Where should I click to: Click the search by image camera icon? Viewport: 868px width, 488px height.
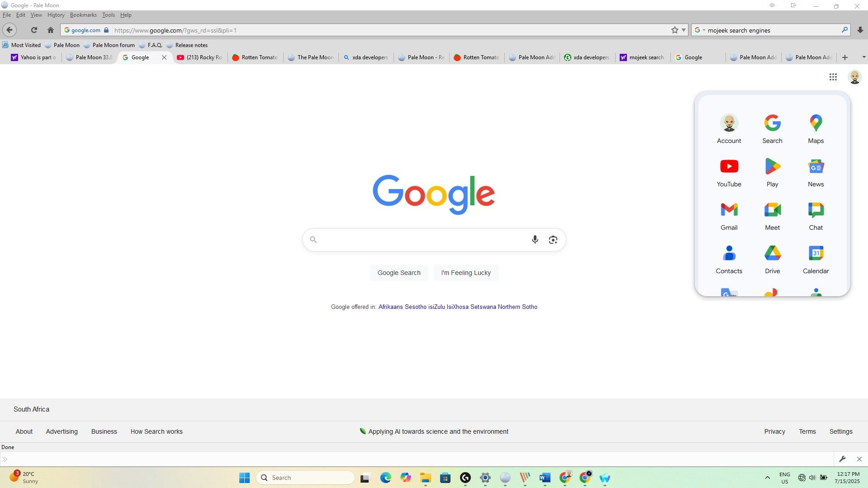pyautogui.click(x=553, y=240)
